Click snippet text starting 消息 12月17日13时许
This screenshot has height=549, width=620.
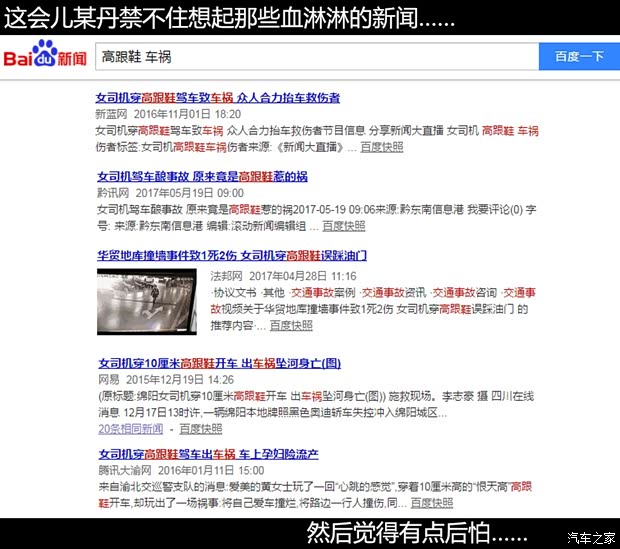(272, 413)
